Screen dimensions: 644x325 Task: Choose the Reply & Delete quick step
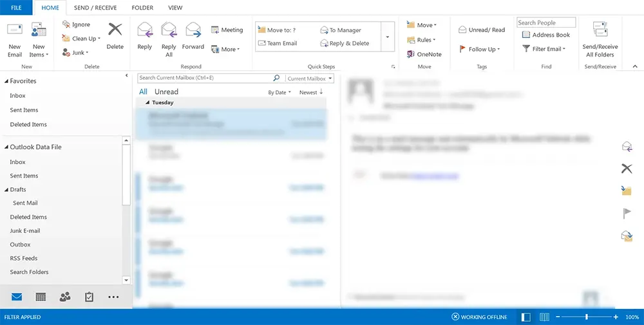(x=345, y=43)
